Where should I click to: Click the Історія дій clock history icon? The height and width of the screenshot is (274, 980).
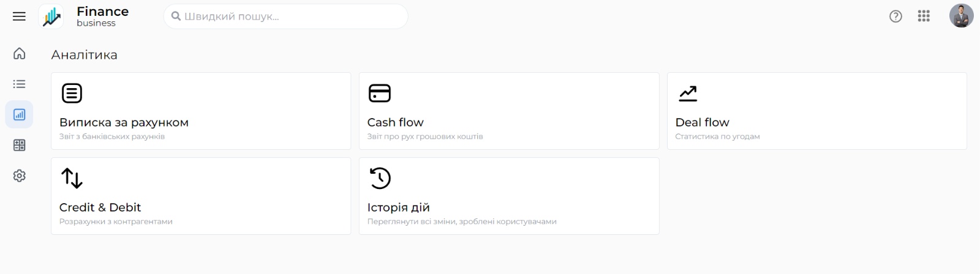click(380, 179)
